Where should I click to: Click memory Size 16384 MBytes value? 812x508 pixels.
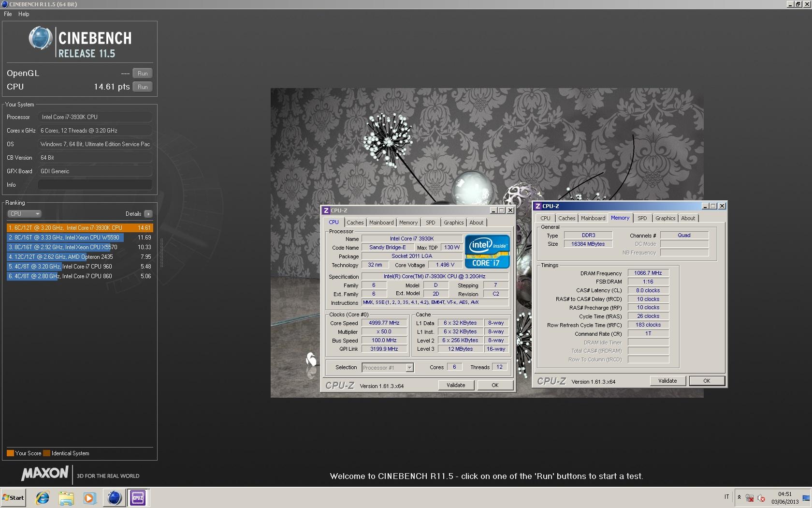588,244
